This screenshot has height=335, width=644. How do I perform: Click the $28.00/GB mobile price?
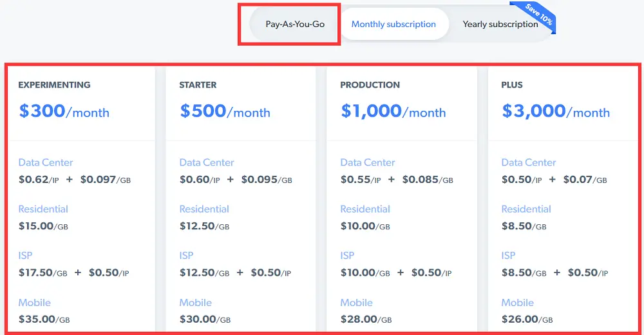click(x=366, y=320)
